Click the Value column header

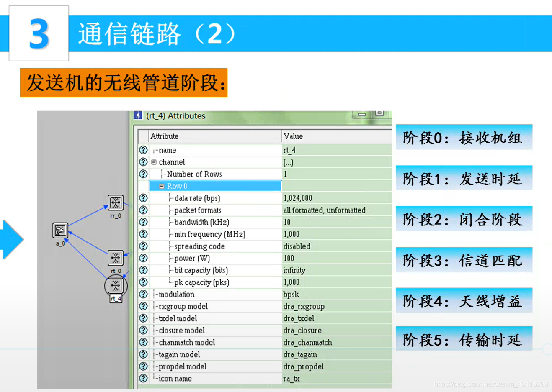337,136
